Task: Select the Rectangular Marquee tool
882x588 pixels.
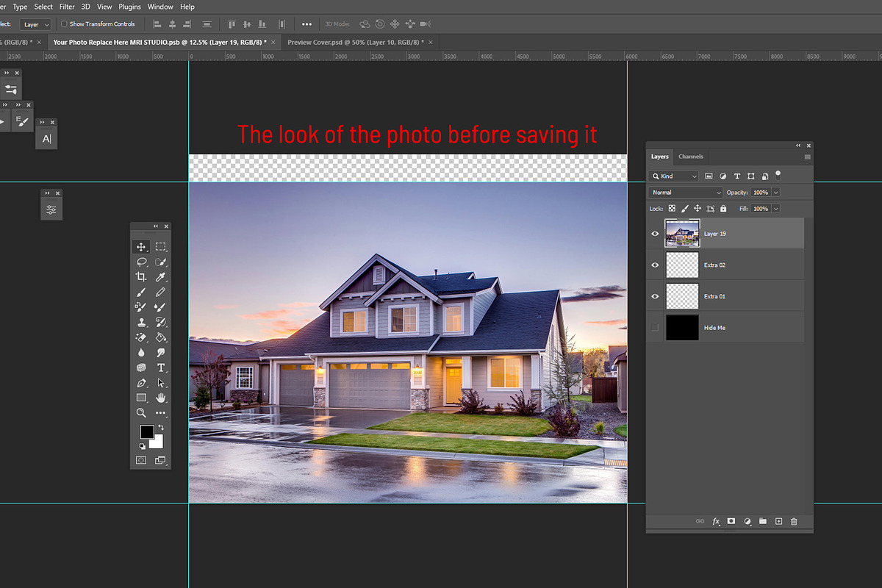Action: (161, 247)
